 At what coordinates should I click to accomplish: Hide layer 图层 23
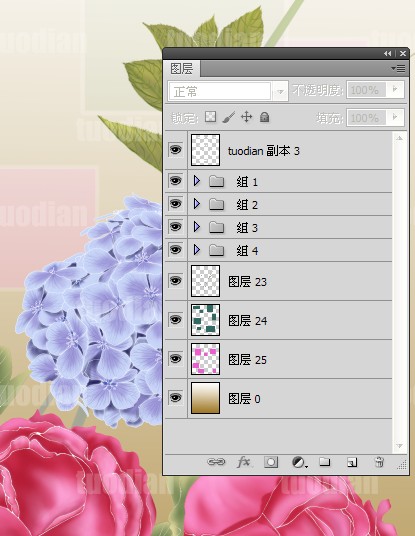[176, 281]
